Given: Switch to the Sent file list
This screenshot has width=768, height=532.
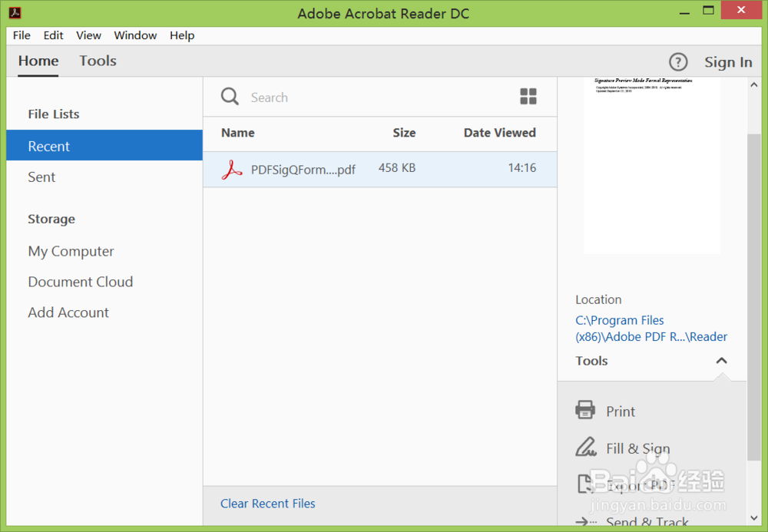Looking at the screenshot, I should click(41, 177).
